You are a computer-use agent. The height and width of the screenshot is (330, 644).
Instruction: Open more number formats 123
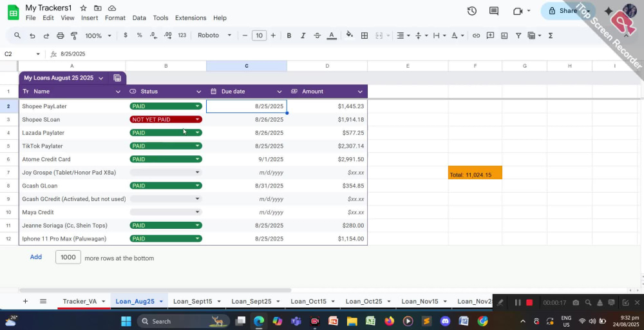(182, 35)
